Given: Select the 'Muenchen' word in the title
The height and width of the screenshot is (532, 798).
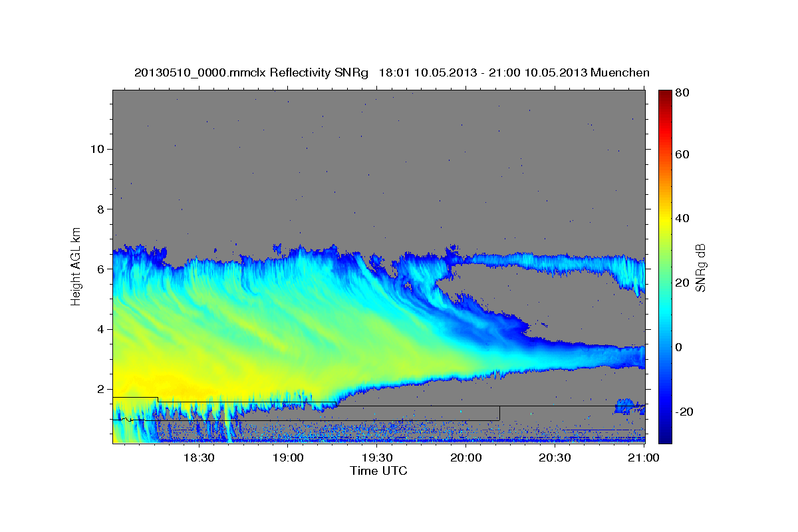Looking at the screenshot, I should [x=620, y=72].
